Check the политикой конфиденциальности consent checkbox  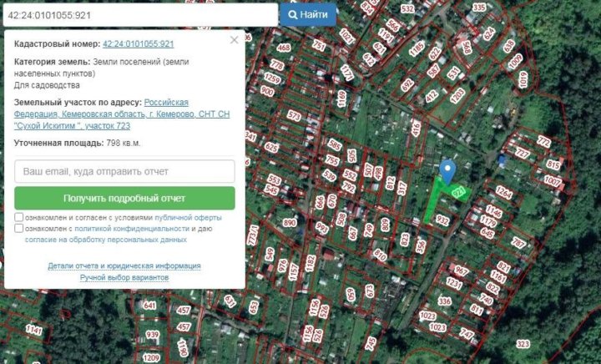coord(19,228)
